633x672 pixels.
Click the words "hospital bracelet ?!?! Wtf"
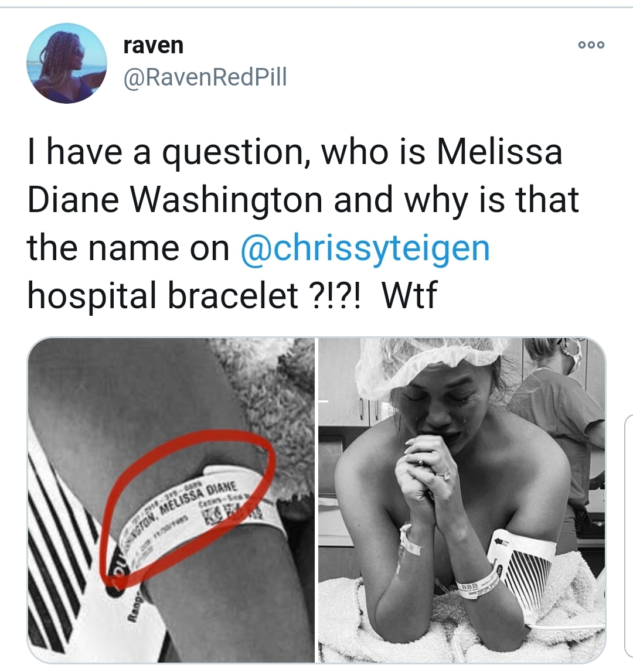[x=232, y=295]
